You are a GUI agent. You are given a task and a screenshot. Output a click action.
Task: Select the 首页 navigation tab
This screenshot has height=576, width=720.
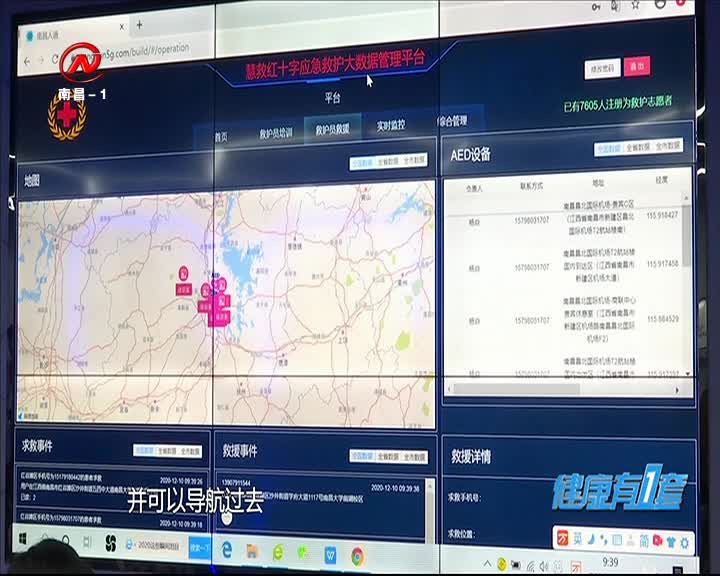pos(221,136)
